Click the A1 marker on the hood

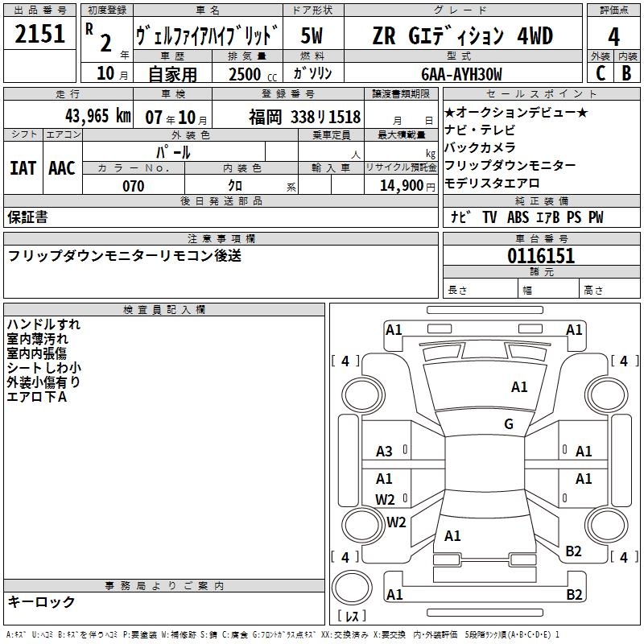point(519,387)
